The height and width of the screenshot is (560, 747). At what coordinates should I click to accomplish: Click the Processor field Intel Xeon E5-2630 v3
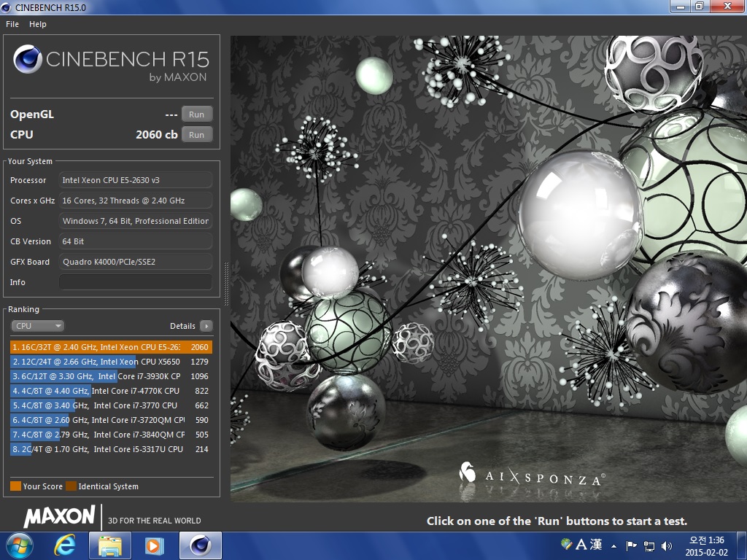click(135, 180)
